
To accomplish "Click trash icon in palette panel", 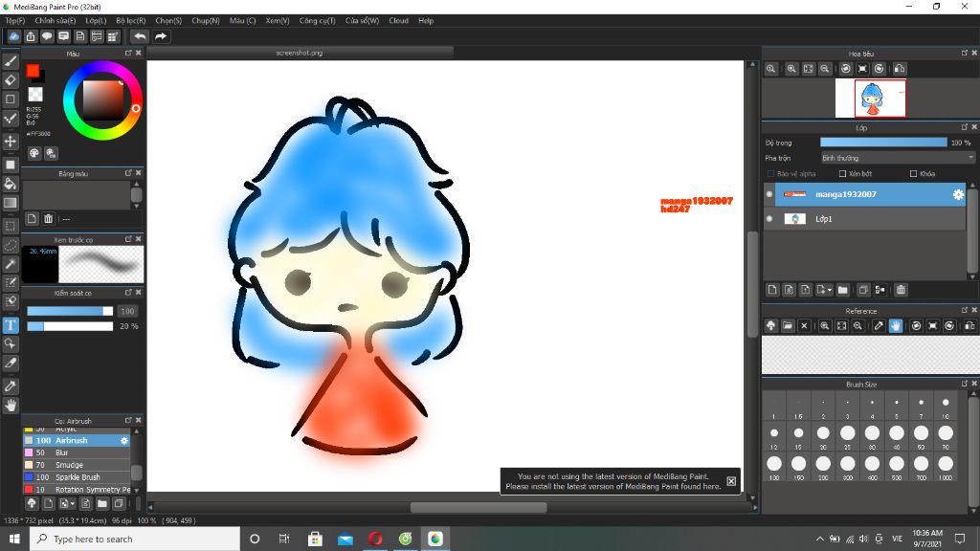I will point(48,219).
